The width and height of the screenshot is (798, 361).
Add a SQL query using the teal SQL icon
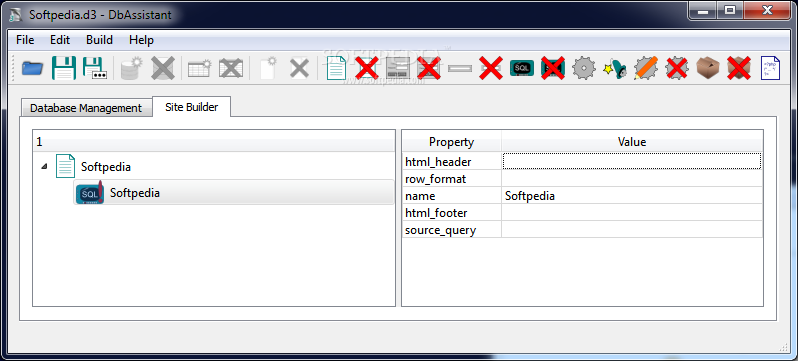click(522, 68)
